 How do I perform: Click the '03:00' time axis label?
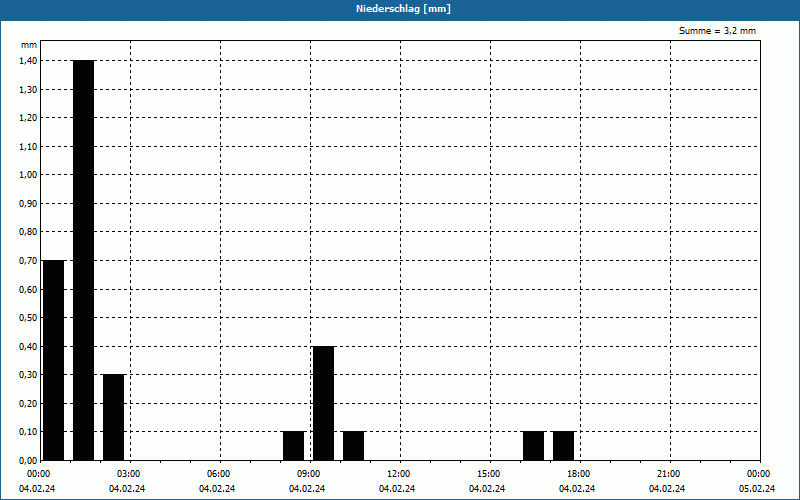131,474
